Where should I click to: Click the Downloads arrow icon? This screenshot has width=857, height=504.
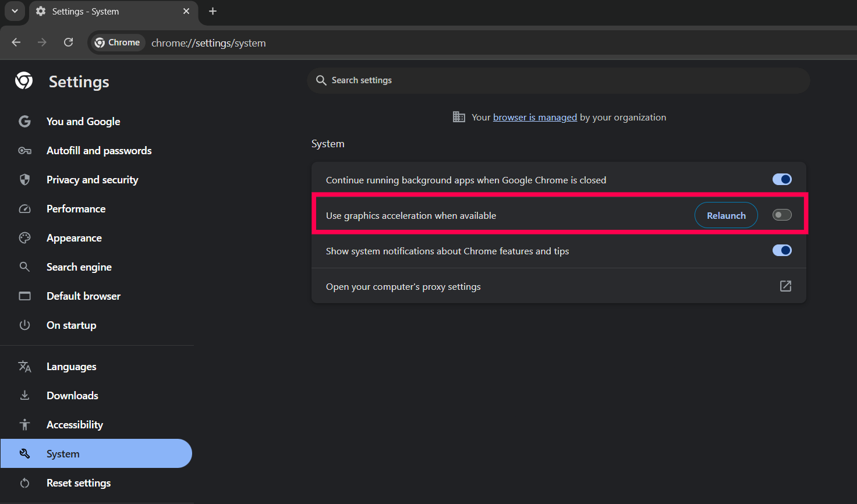(x=24, y=395)
